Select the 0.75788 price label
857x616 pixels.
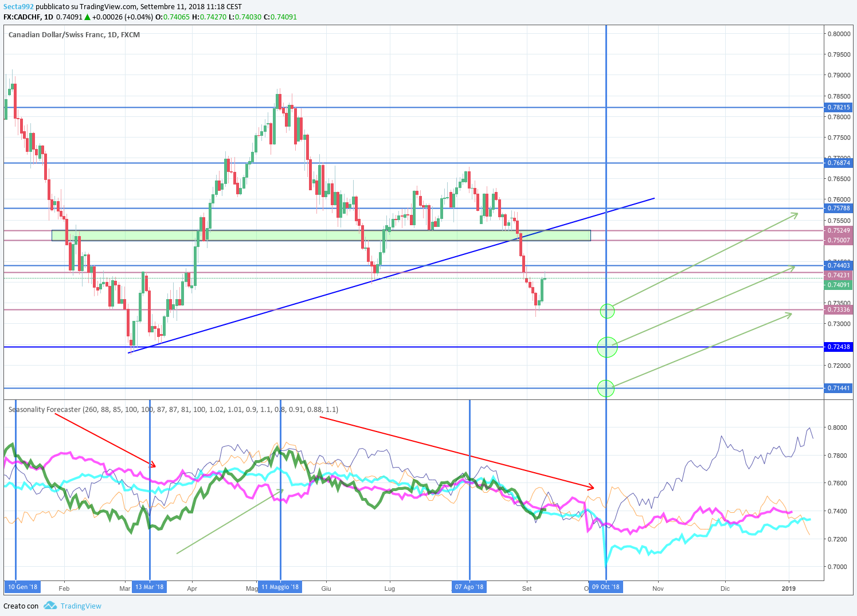tap(839, 208)
